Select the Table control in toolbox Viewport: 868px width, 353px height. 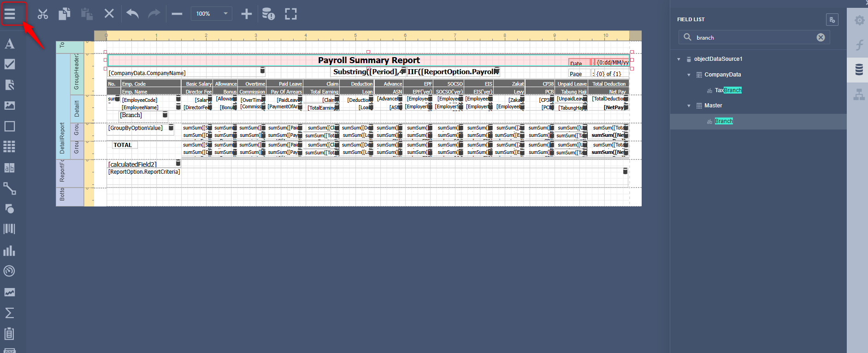tap(9, 147)
